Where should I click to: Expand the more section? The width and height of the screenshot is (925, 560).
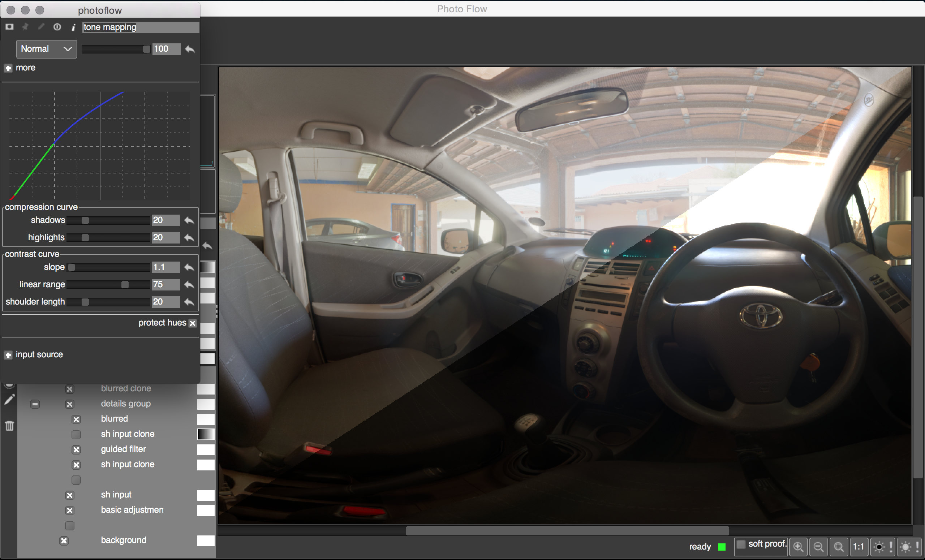coord(8,68)
